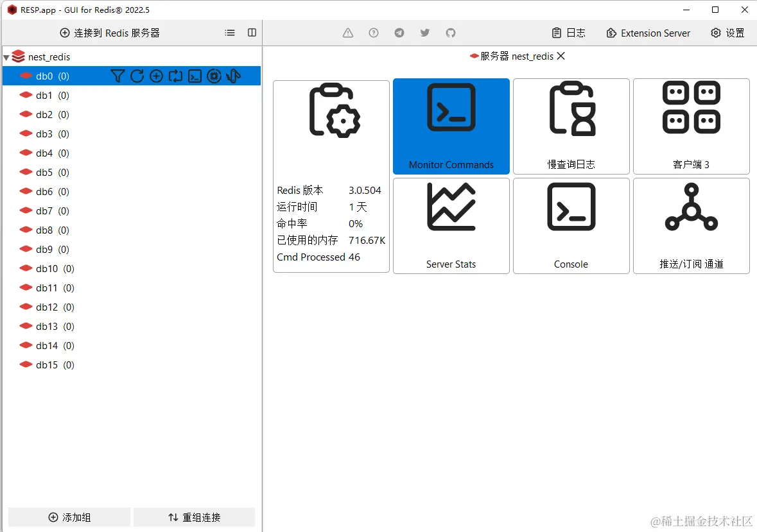Open console icon in db0 row

[195, 76]
